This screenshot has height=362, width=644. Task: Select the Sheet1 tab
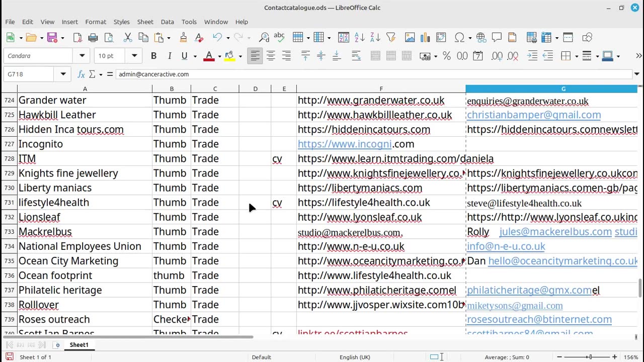[x=79, y=345]
